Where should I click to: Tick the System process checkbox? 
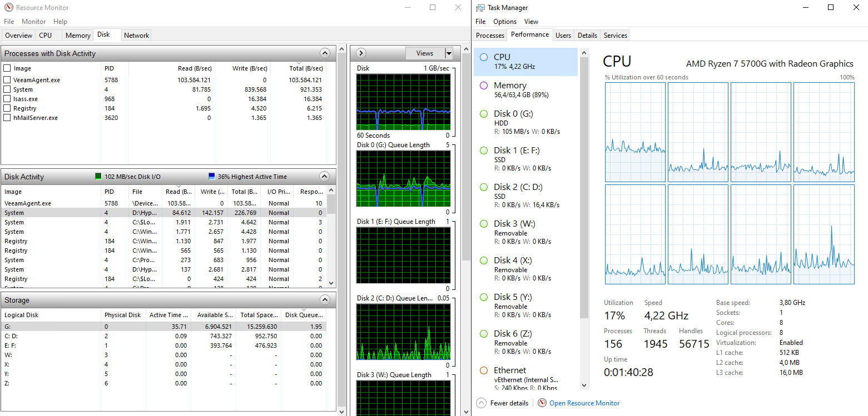click(x=7, y=89)
